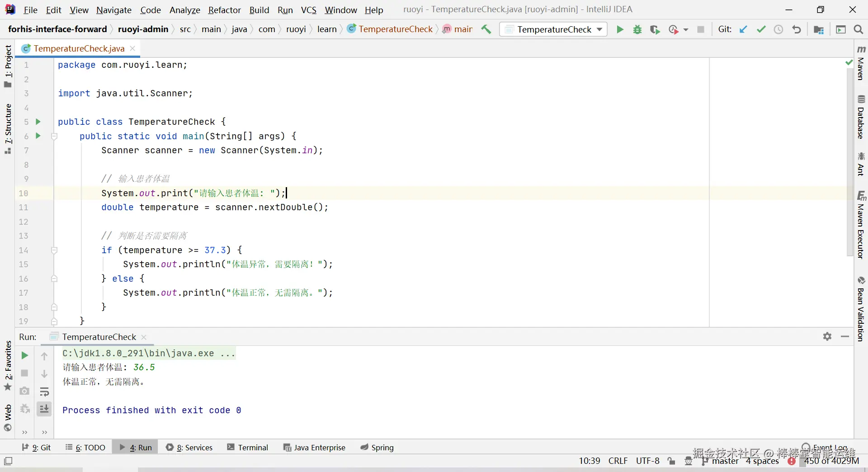Open the VCS menu

click(x=309, y=10)
